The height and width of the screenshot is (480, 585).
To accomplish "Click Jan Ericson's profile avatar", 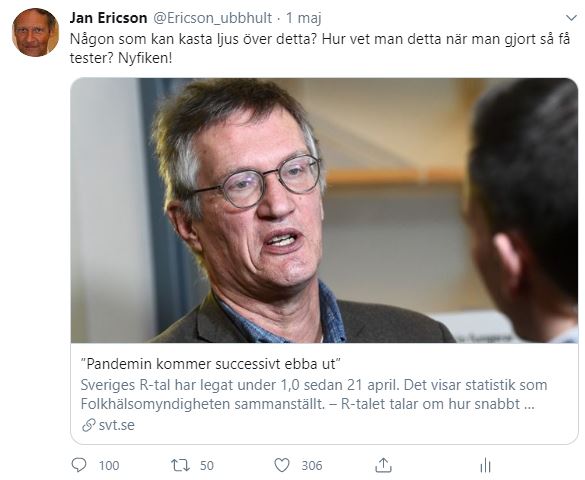I will [35, 32].
